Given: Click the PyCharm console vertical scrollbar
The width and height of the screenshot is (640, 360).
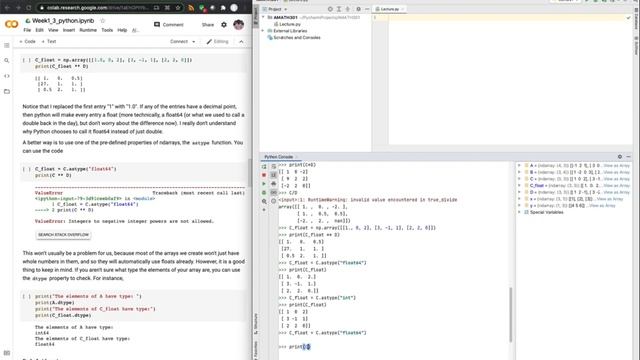Looking at the screenshot, I should click(510, 314).
